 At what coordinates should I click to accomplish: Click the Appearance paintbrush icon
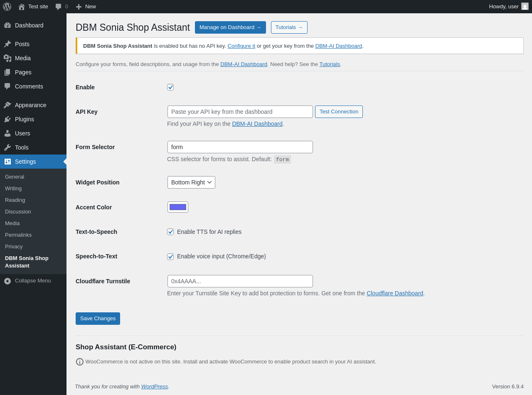coord(7,105)
